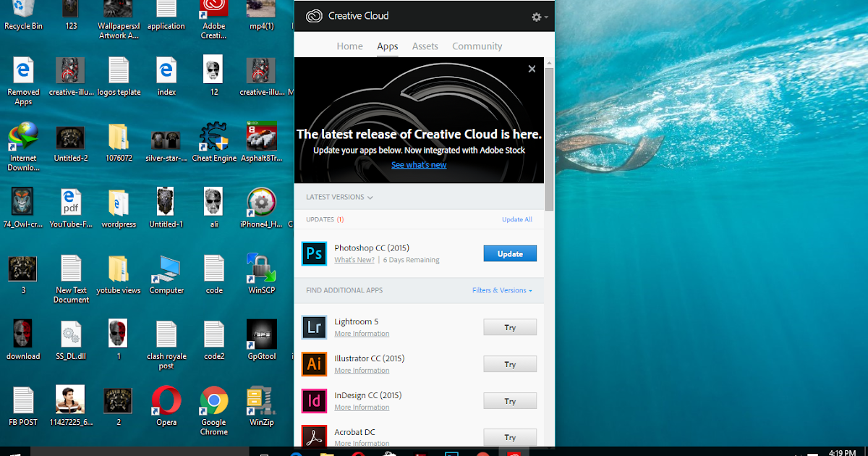
Task: Select the index desktop file
Action: [x=166, y=77]
